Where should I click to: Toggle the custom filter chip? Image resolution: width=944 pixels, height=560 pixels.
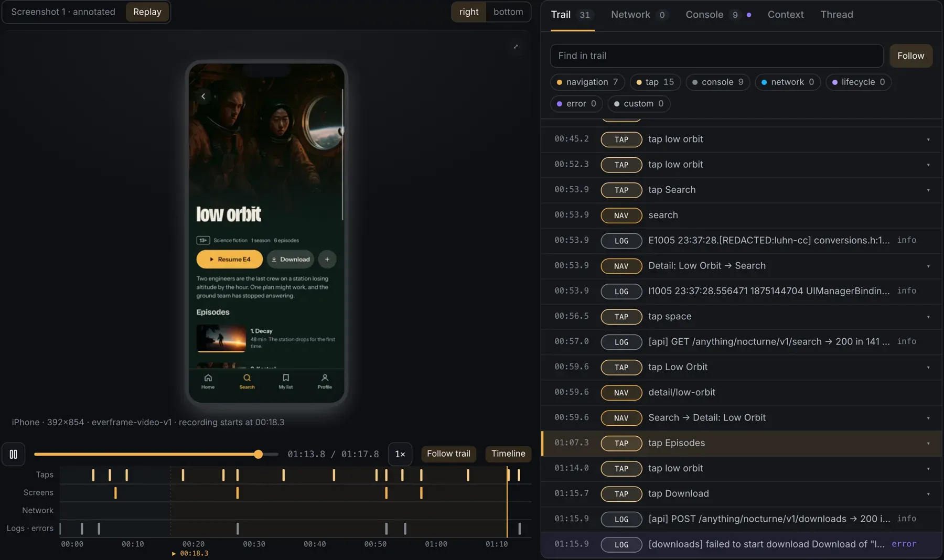[639, 103]
